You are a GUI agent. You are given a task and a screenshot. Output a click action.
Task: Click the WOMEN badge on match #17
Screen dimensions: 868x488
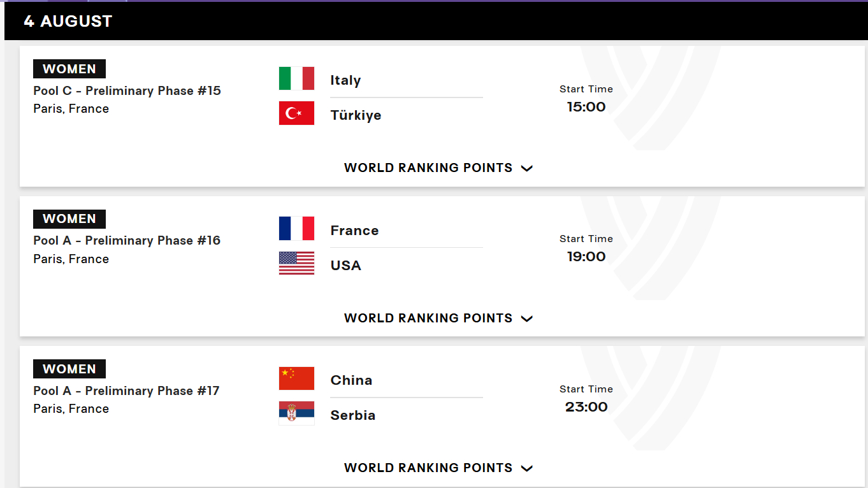tap(69, 369)
